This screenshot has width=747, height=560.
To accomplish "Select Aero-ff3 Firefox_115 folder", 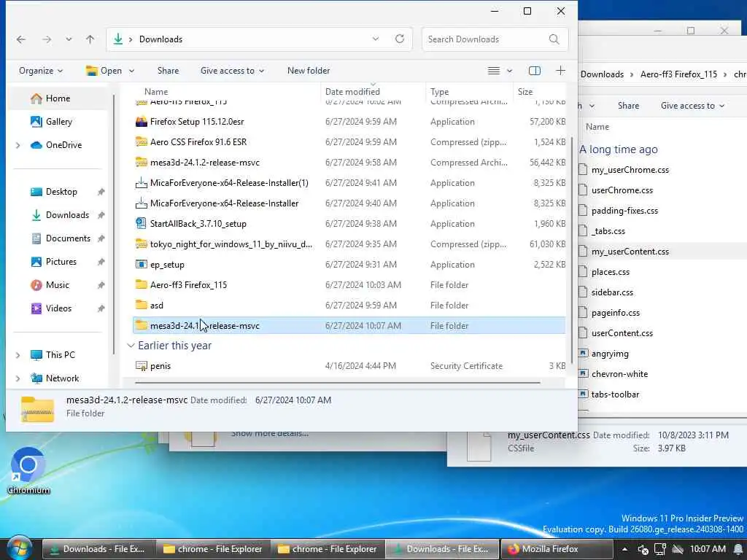I will [x=188, y=285].
